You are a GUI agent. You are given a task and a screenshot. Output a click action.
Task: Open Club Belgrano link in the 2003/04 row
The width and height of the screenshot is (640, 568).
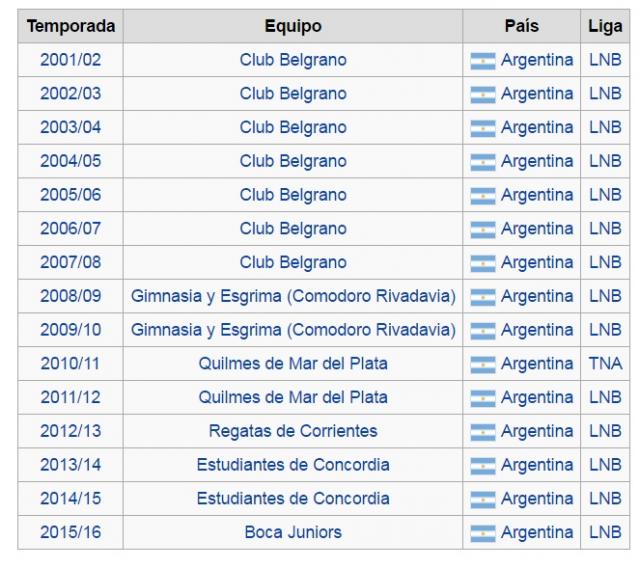293,127
